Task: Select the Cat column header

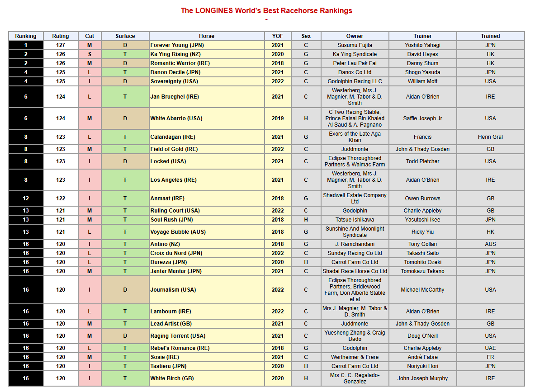Action: (x=90, y=36)
